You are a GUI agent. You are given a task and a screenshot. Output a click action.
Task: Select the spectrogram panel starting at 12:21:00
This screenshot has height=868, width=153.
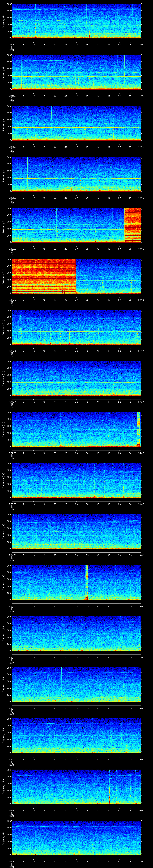pyautogui.click(x=76, y=378)
